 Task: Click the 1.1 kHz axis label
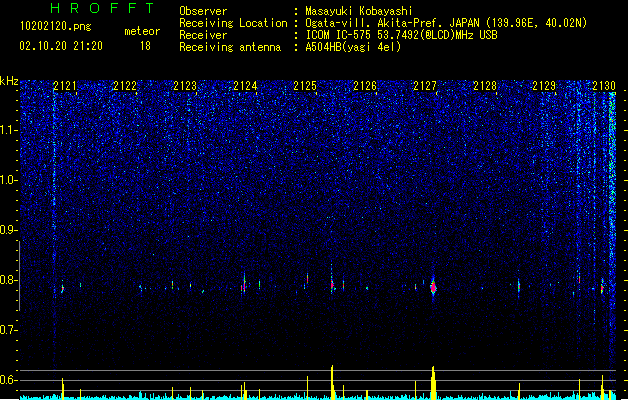(9, 130)
